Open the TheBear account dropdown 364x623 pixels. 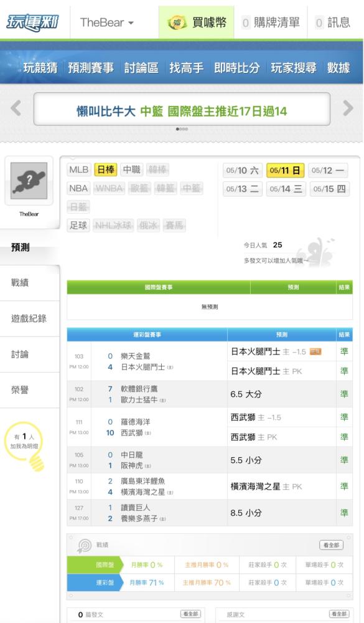point(107,22)
